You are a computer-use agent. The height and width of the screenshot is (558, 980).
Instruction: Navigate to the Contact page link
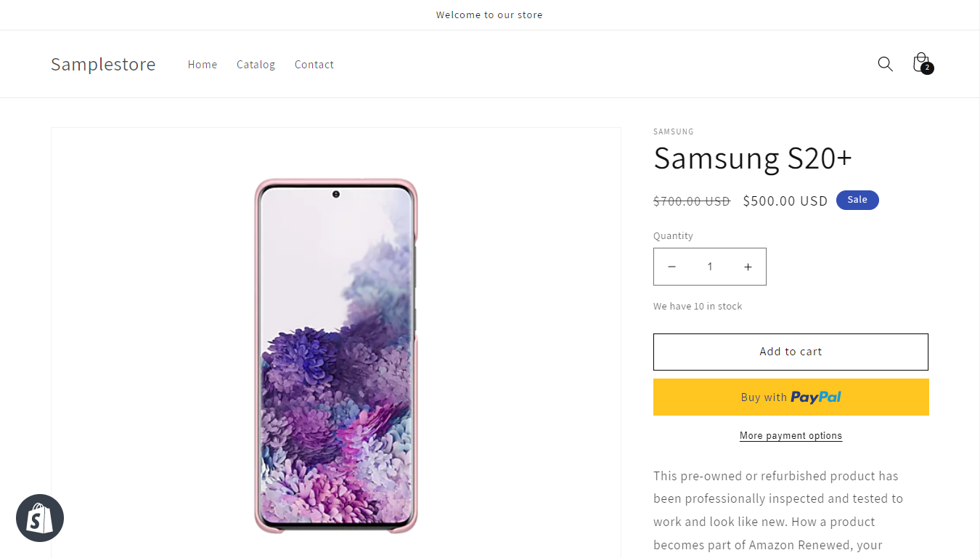(314, 65)
